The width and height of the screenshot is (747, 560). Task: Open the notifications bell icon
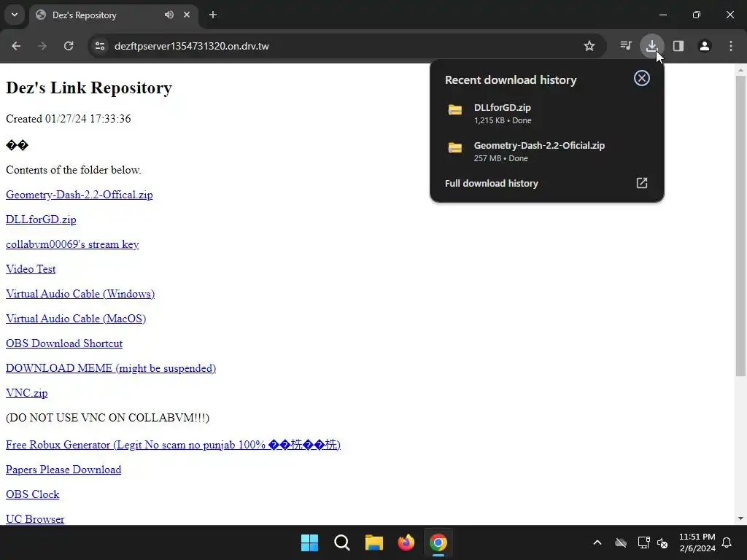coord(727,542)
